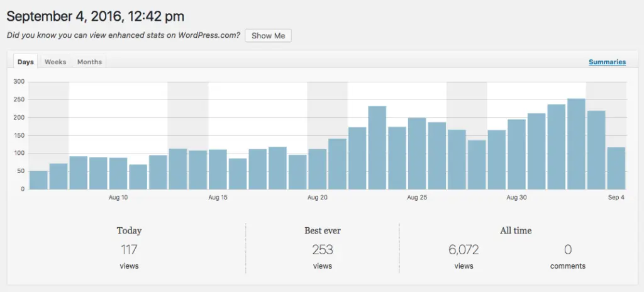
Task: Click the 300 y-axis label
Action: [19, 82]
